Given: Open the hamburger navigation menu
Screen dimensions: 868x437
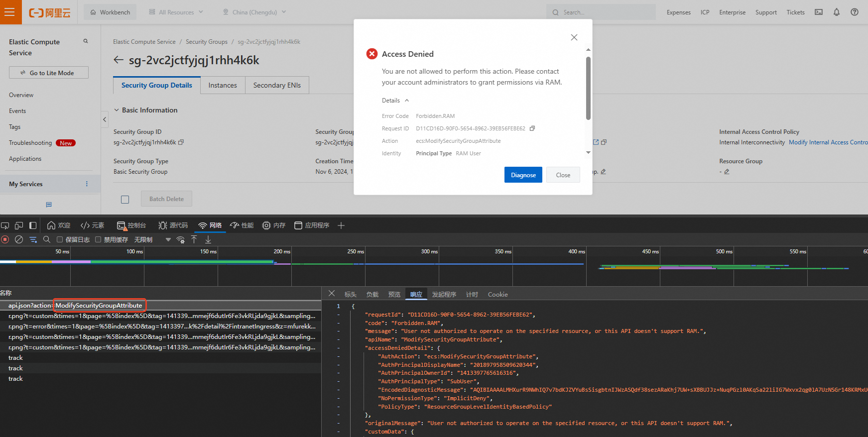Looking at the screenshot, I should point(10,12).
